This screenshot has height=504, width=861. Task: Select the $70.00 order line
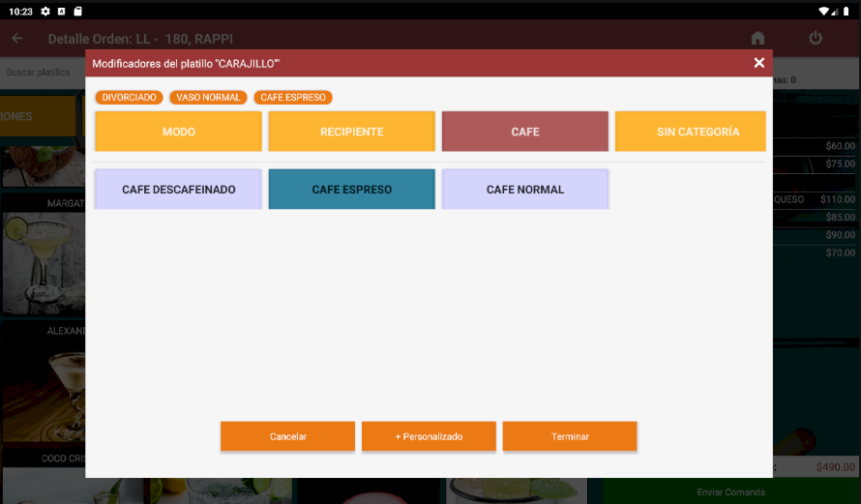click(x=815, y=252)
